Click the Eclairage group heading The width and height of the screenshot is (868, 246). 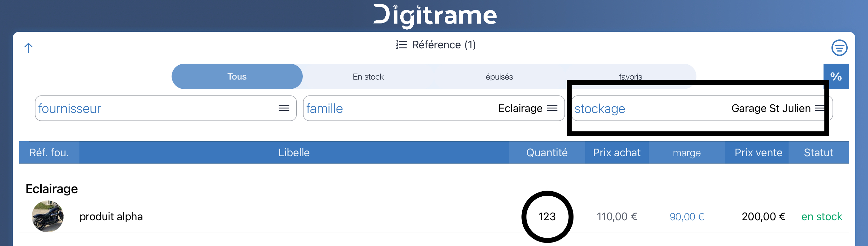click(x=51, y=189)
